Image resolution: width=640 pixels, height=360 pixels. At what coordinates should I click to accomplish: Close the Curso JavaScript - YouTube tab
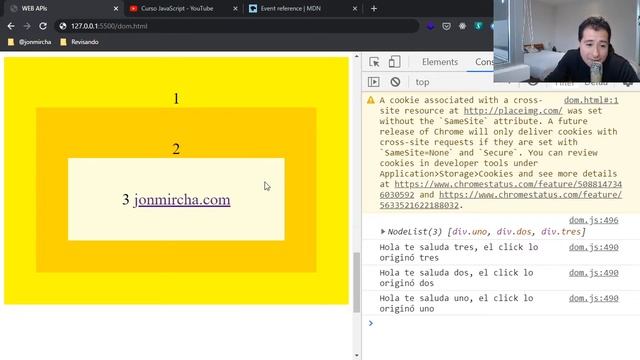tap(235, 9)
